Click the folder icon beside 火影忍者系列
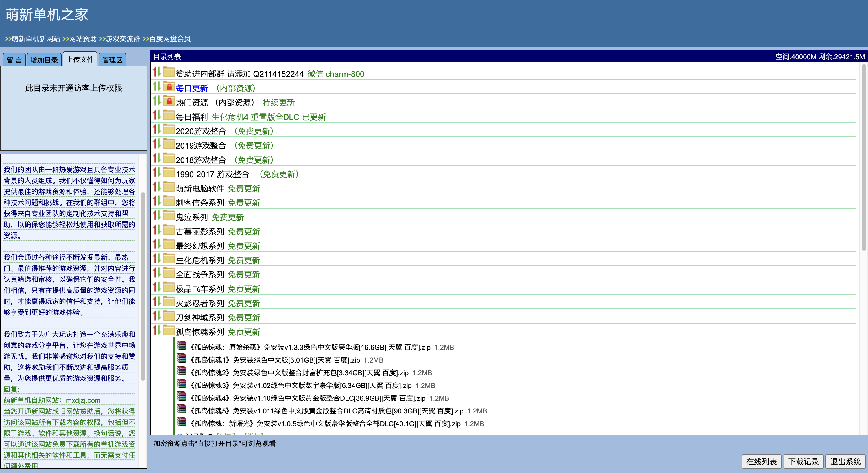Screen dimensions: 868x473 [x=169, y=302]
